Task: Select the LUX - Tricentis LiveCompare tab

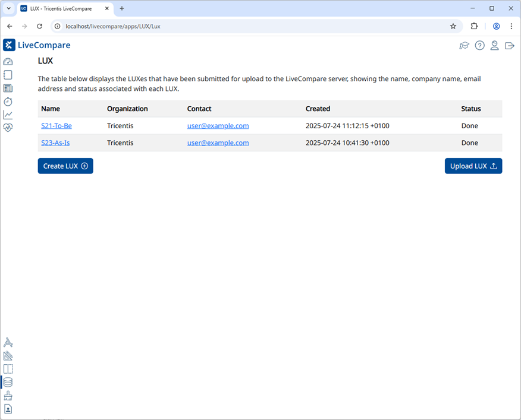Action: tap(61, 9)
